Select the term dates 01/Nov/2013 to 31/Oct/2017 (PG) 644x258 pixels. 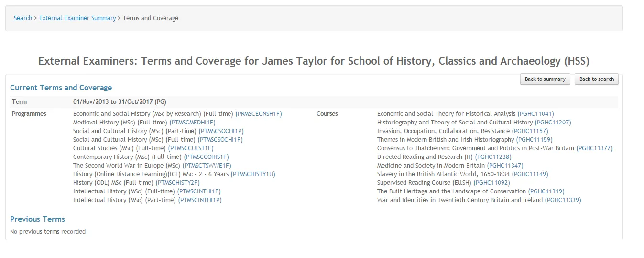coord(120,102)
